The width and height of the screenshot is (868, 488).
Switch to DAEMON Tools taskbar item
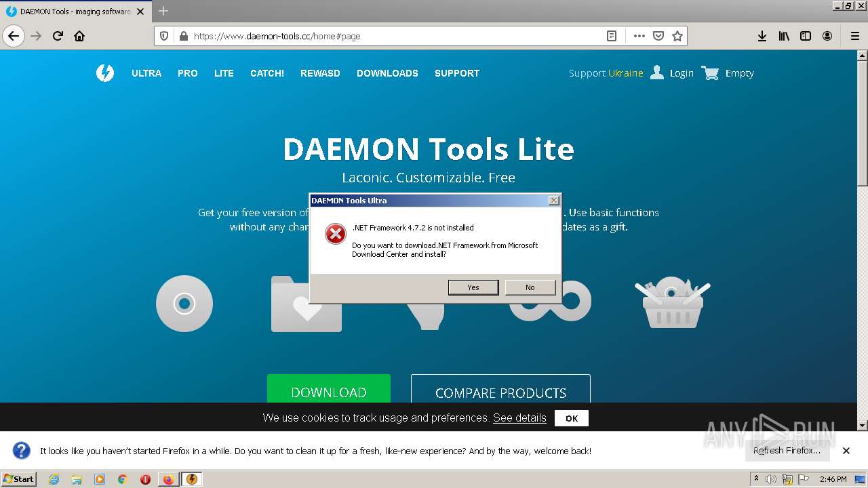click(x=192, y=479)
